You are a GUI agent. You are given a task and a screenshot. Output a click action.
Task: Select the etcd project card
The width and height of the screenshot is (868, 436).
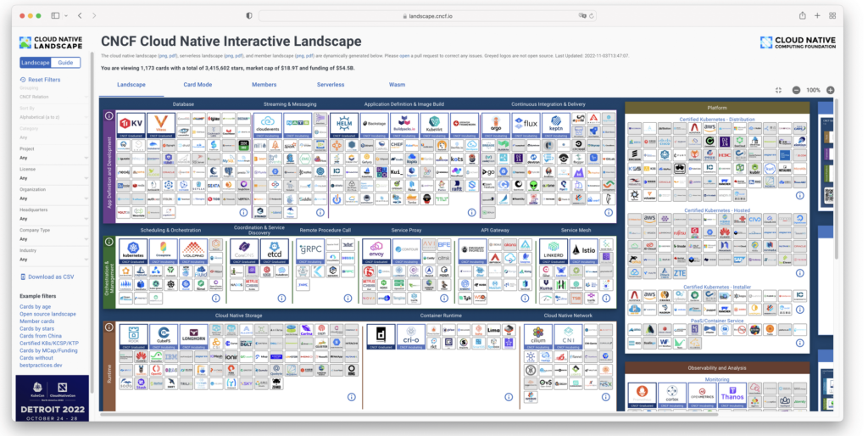(274, 251)
